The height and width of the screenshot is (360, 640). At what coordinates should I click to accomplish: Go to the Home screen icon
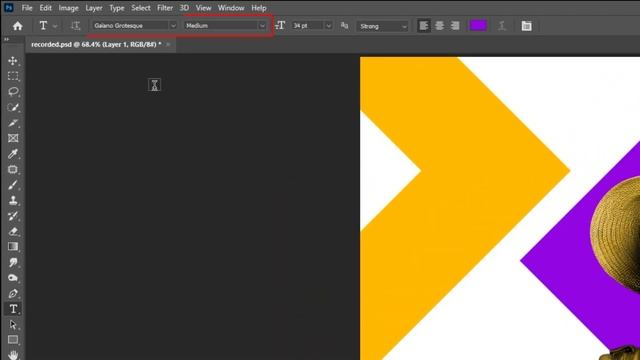18,26
